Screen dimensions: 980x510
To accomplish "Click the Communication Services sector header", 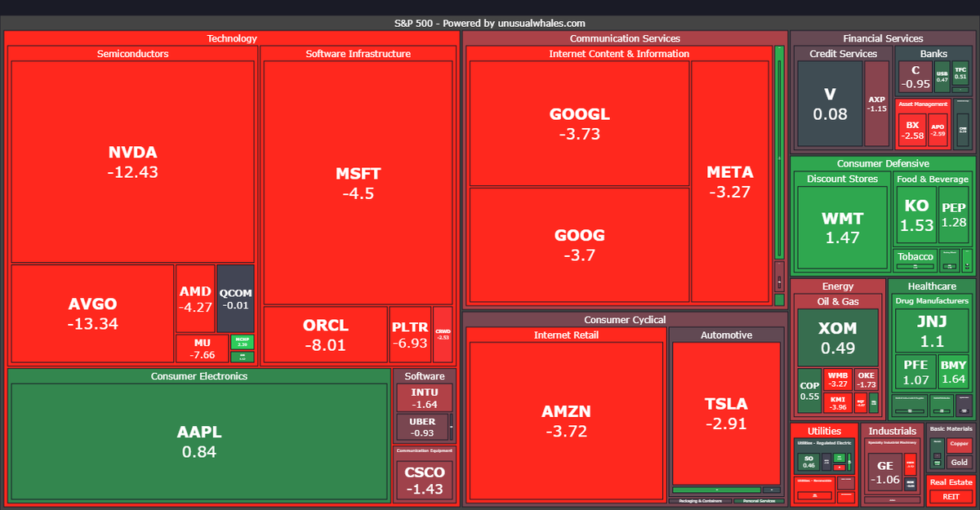I will (x=625, y=38).
